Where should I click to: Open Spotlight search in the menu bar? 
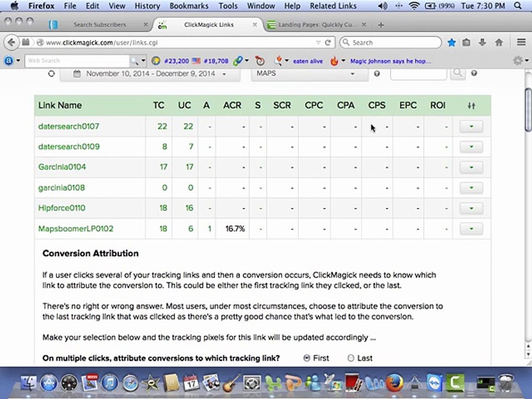pyautogui.click(x=518, y=6)
